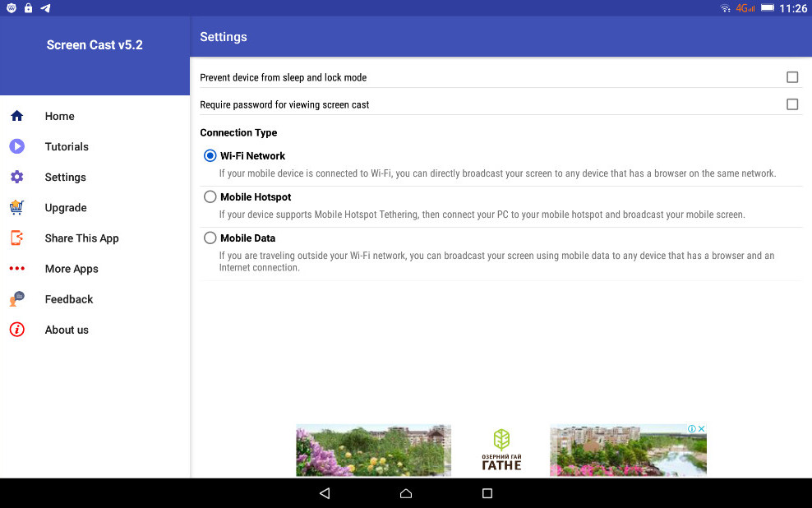This screenshot has height=508, width=812.
Task: Enable Require password for viewing checkbox
Action: click(792, 104)
